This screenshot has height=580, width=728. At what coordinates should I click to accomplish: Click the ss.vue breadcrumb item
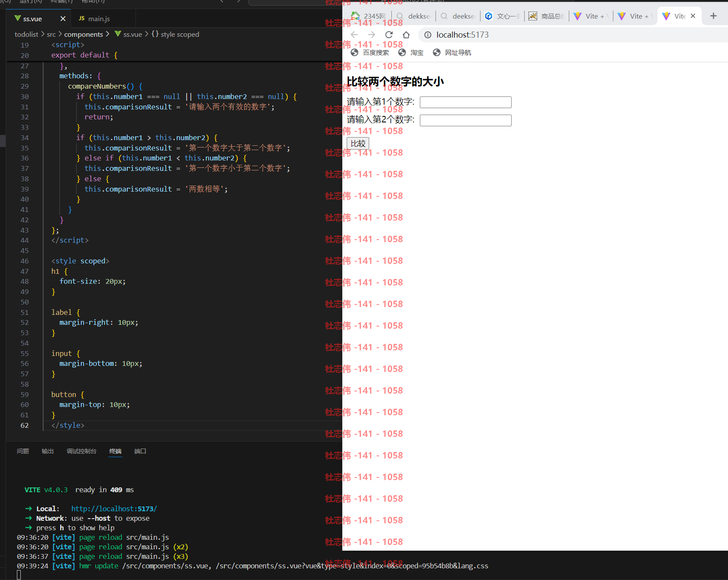click(x=132, y=34)
